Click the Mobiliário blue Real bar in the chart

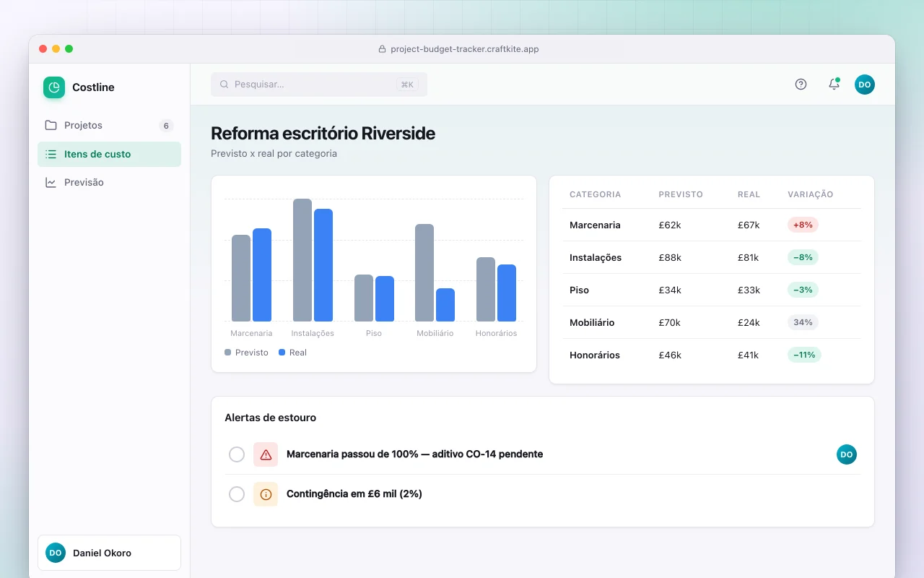coord(445,305)
